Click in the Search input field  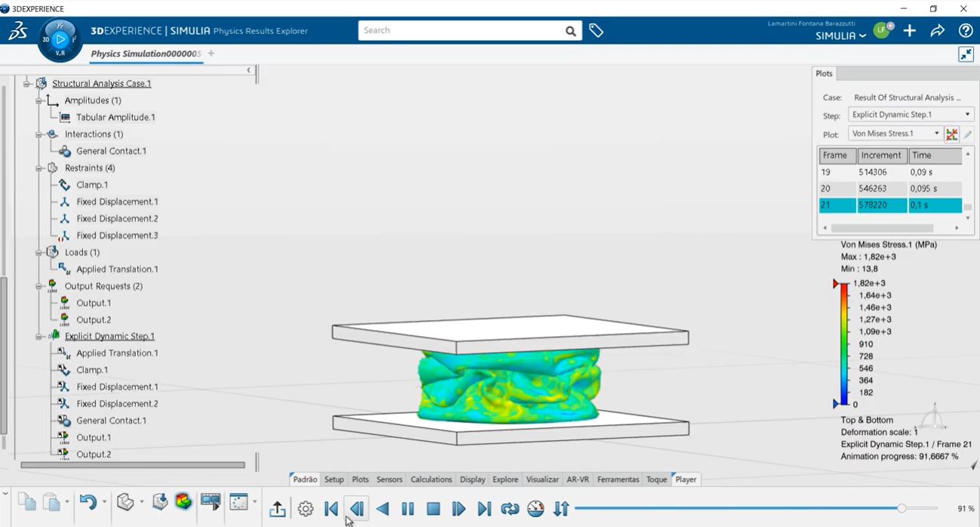coord(461,31)
